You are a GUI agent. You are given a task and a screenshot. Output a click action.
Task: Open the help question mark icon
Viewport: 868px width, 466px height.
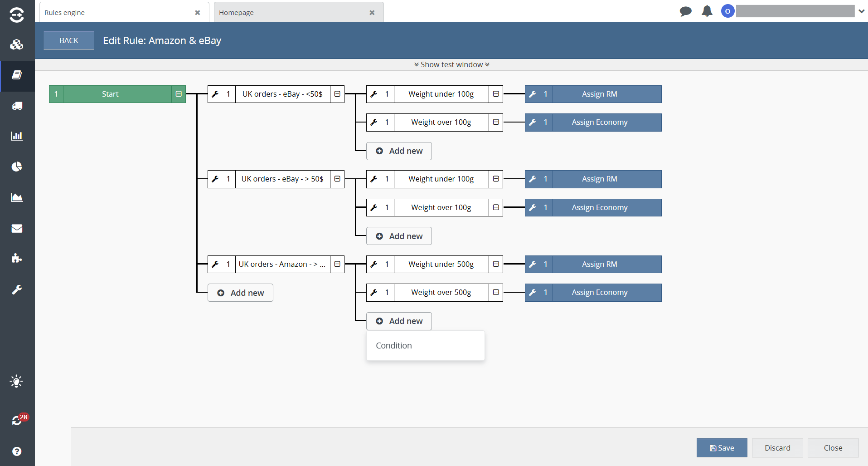coord(17,451)
